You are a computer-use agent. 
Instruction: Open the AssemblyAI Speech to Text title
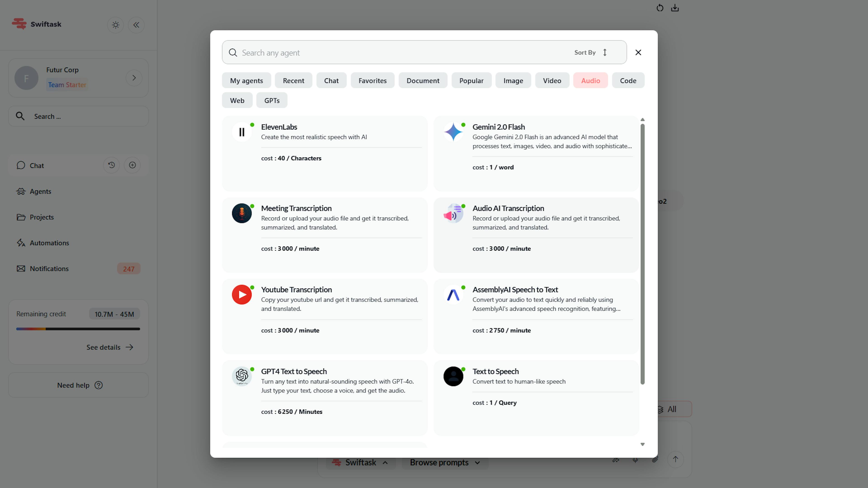click(515, 290)
